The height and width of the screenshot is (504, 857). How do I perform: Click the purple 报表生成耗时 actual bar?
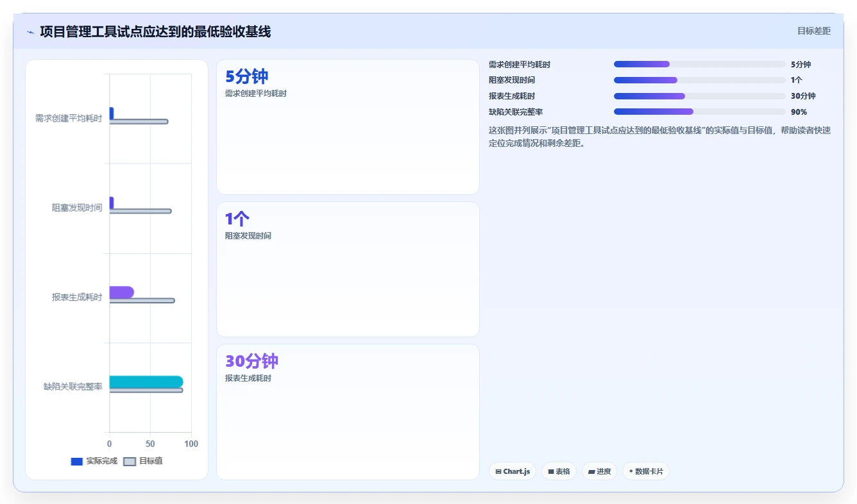click(122, 292)
